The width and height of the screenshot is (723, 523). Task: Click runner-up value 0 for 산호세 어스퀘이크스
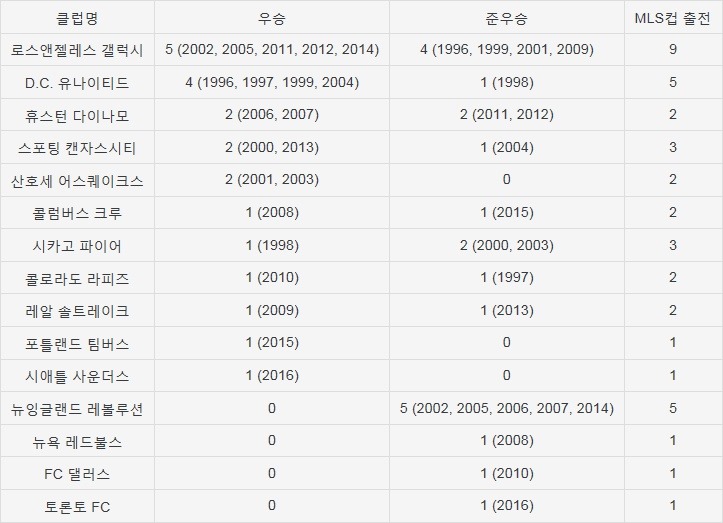[x=506, y=180]
